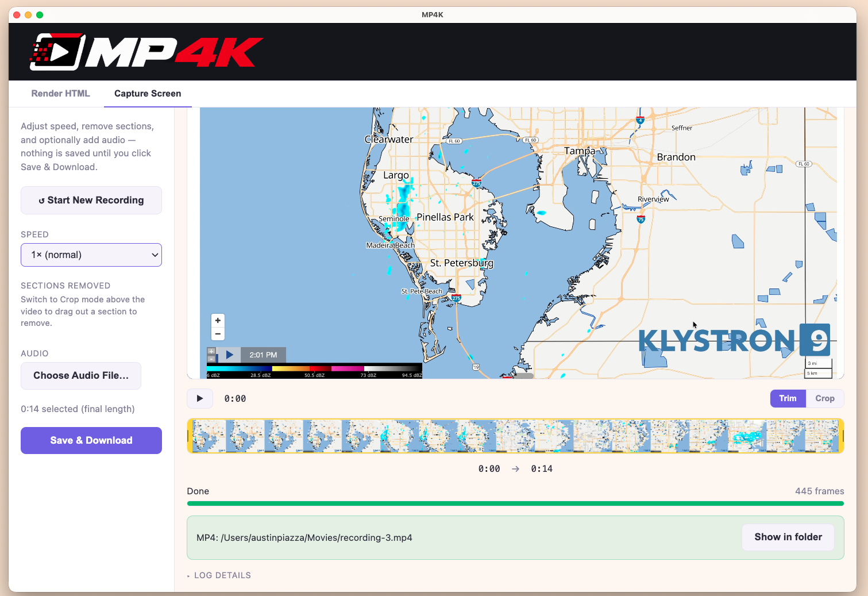Click the "Done" status label
This screenshot has height=596, width=868.
198,491
